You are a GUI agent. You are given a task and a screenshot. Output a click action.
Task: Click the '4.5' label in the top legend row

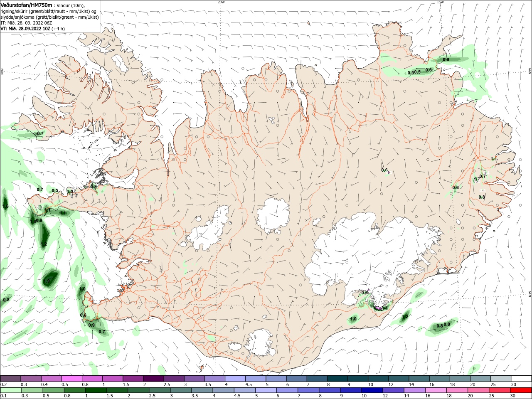(249, 384)
